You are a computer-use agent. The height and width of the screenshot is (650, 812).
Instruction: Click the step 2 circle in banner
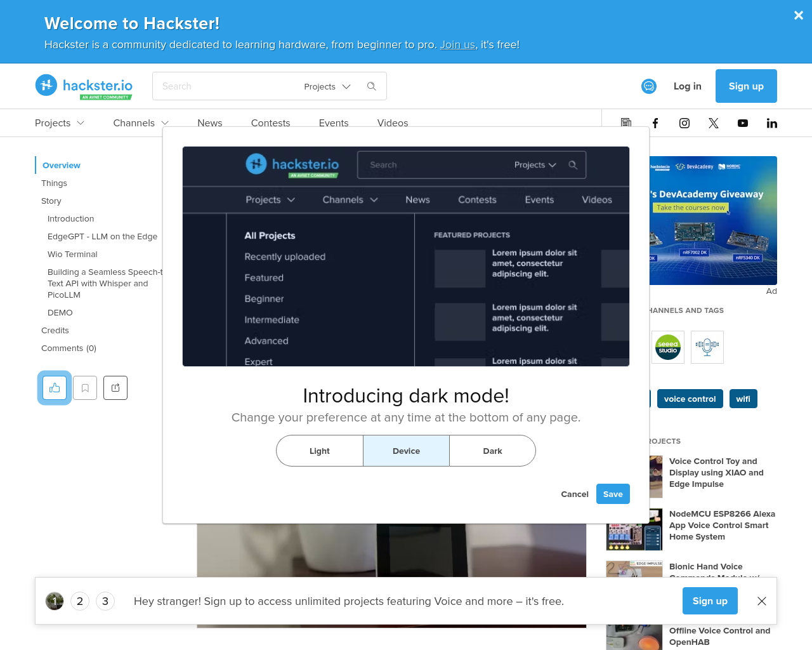80,601
